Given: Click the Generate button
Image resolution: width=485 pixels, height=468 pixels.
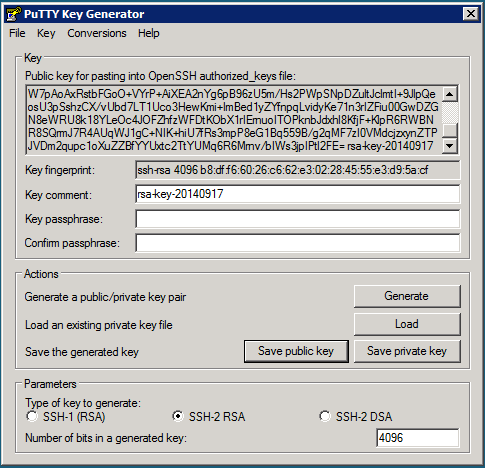Looking at the screenshot, I should tap(407, 296).
